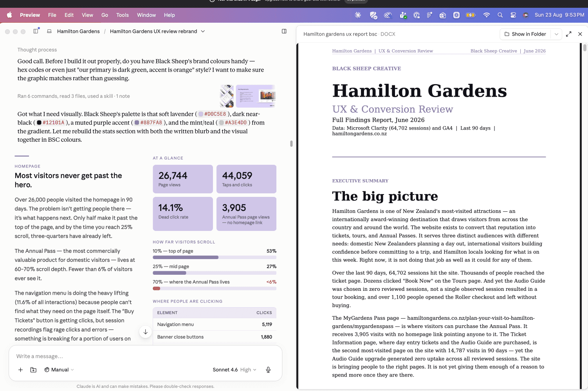Click the message input field
Image resolution: width=588 pixels, height=391 pixels.
[x=145, y=356]
